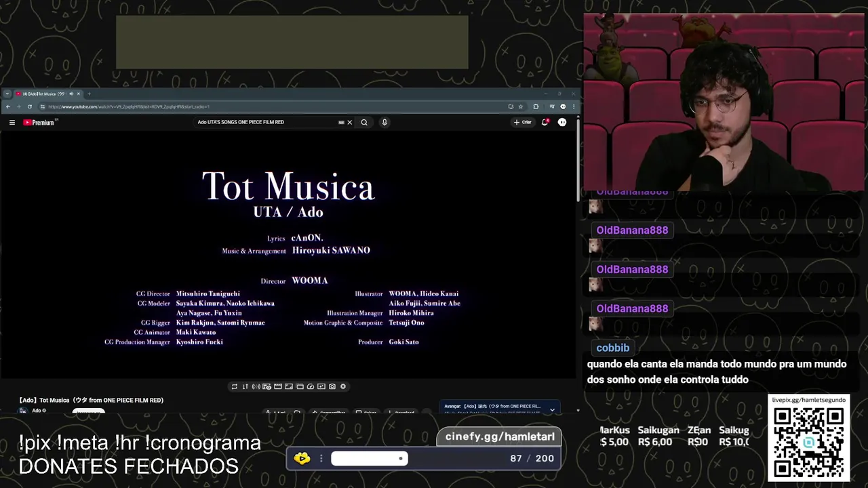
Task: Click the video title Tot Musica text
Action: 91,401
